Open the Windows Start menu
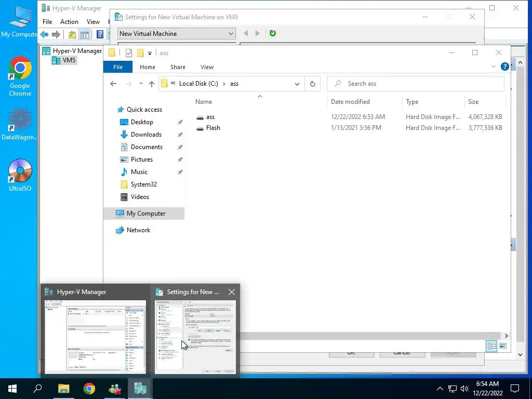The width and height of the screenshot is (532, 399). coord(12,389)
